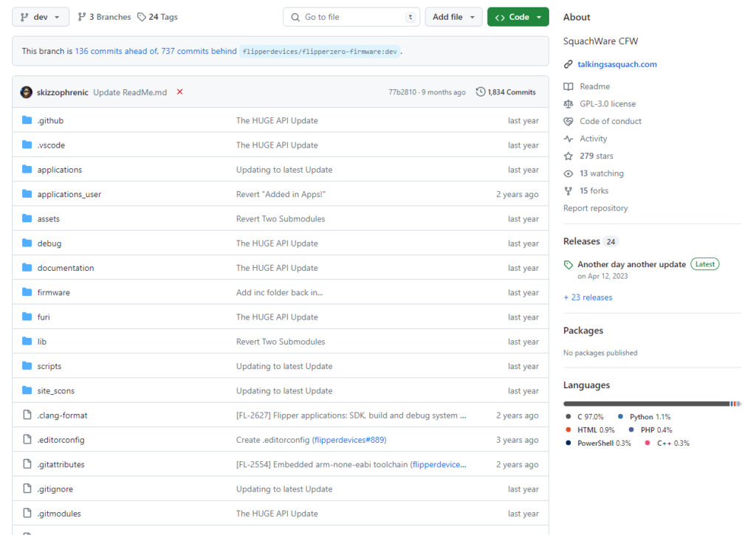Open the skizzophrenic author profile link
The image size is (756, 535).
(x=63, y=92)
